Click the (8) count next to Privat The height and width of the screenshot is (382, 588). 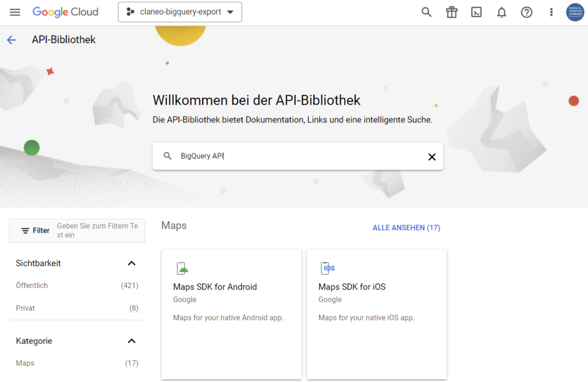tap(134, 308)
